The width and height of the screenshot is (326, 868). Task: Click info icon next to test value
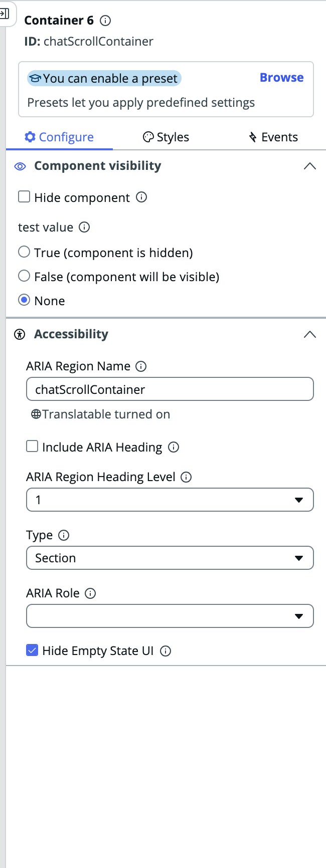pyautogui.click(x=85, y=228)
